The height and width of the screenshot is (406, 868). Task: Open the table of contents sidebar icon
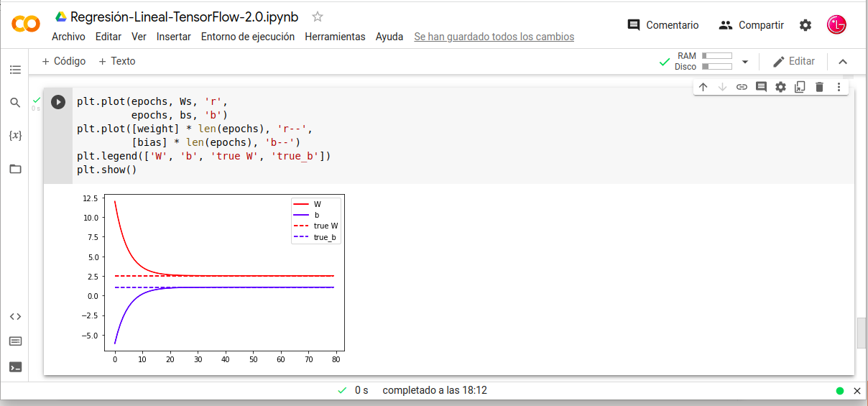15,70
